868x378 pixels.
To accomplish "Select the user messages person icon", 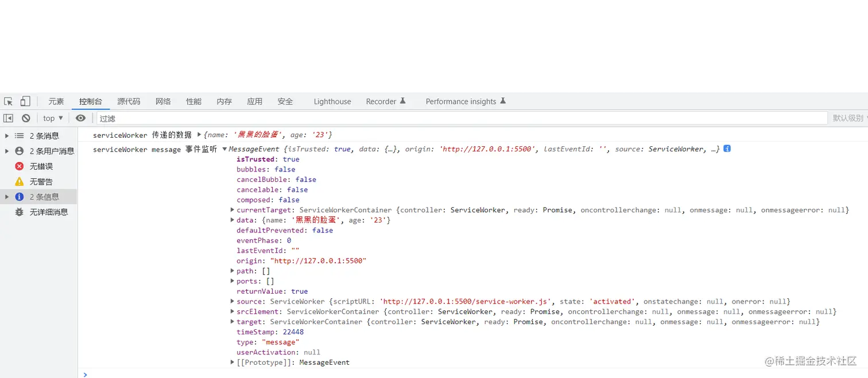I will [20, 151].
